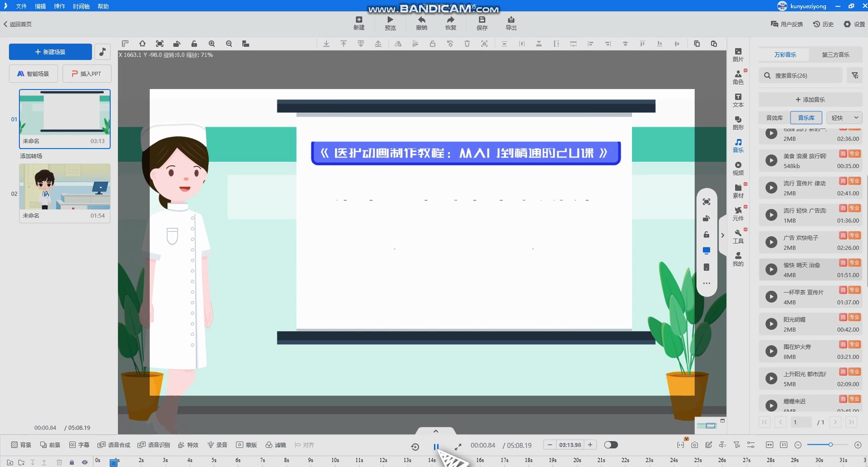Open the 操作 menu
Viewport: 868px width, 467px height.
click(59, 6)
